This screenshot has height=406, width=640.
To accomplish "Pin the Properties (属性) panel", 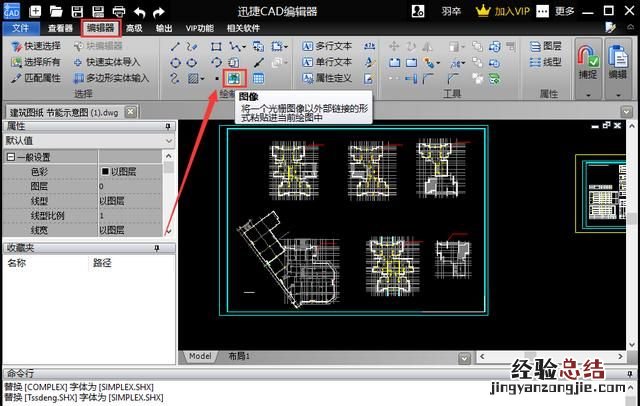I will [168, 127].
